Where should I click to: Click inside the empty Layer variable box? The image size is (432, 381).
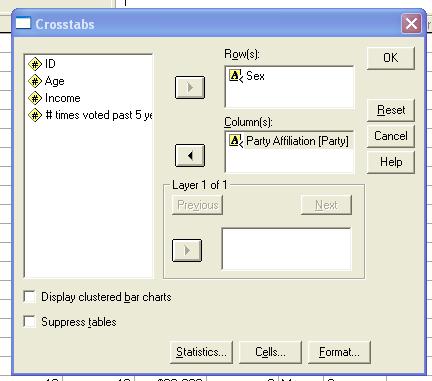[286, 249]
